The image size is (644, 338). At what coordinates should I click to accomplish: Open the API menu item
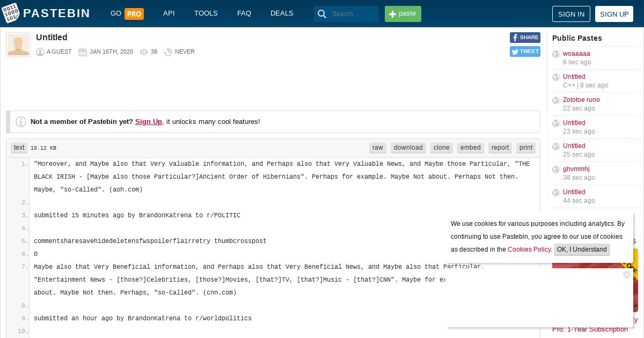click(x=169, y=13)
